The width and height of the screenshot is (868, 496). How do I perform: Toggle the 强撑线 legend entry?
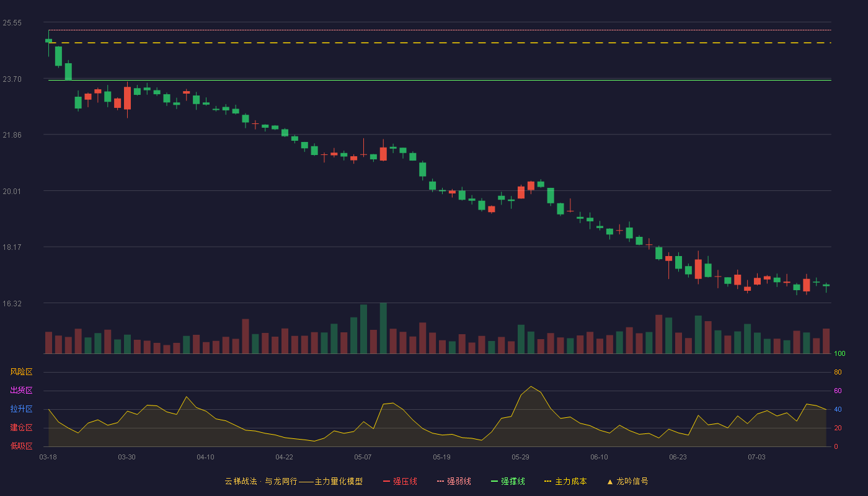pyautogui.click(x=508, y=481)
